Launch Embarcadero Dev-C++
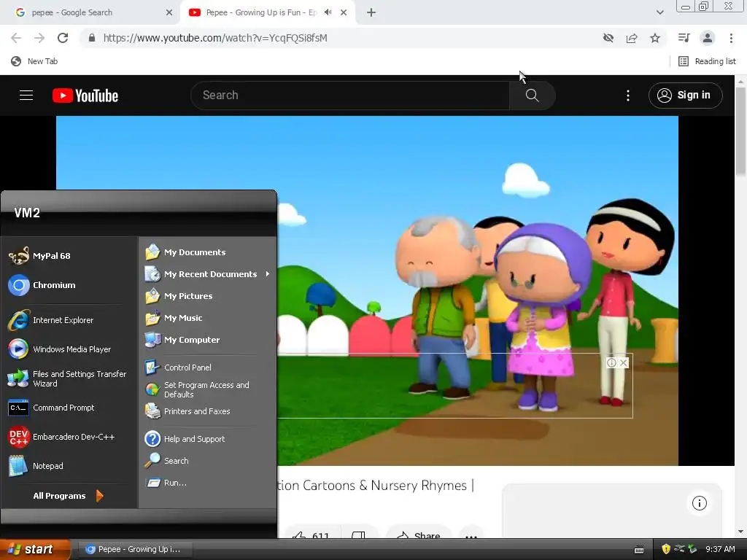Image resolution: width=747 pixels, height=560 pixels. coord(62,437)
